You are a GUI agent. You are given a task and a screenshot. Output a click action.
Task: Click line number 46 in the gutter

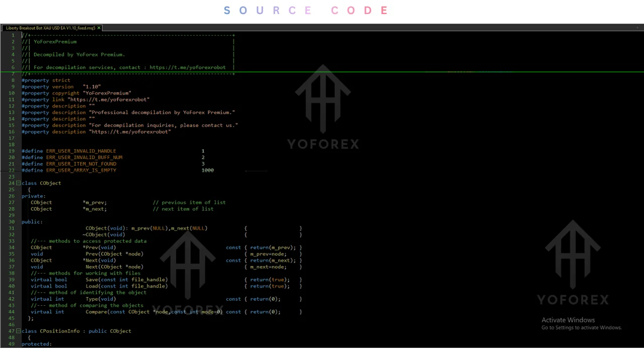(12, 325)
